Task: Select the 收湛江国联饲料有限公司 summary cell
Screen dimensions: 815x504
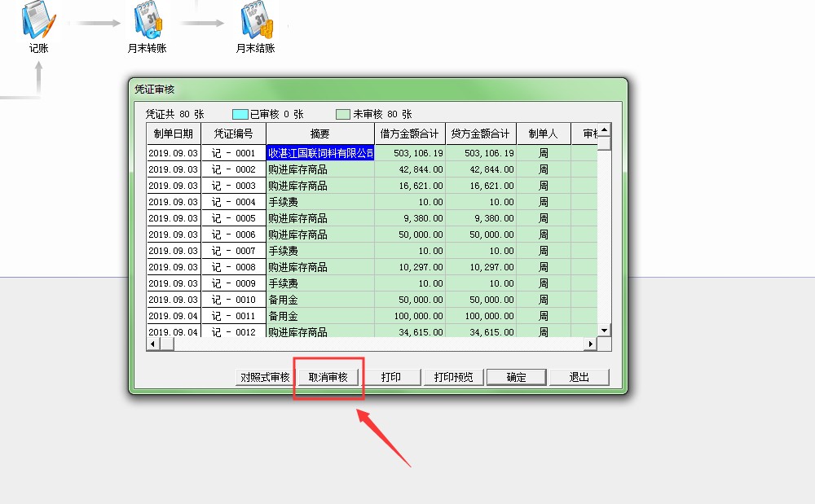Action: (x=320, y=153)
